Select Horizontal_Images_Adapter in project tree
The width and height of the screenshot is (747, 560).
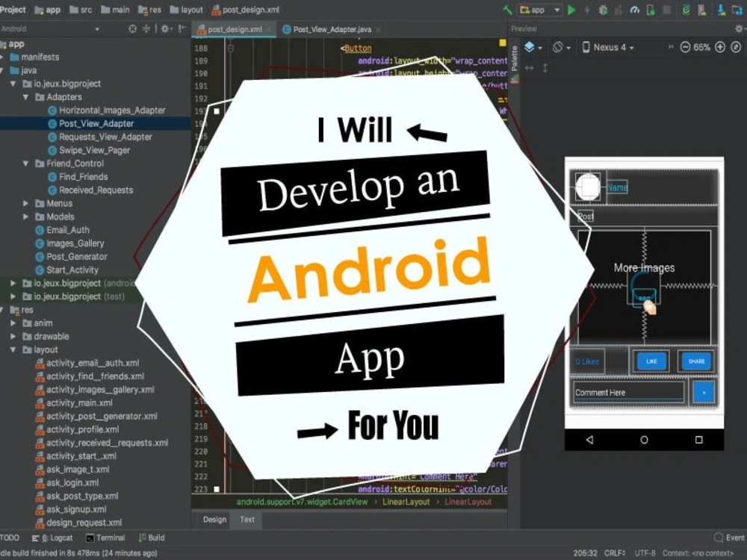(107, 111)
